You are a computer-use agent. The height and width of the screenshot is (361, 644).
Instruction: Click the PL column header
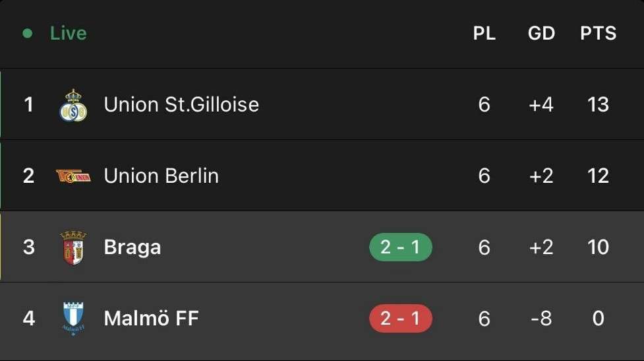click(x=484, y=34)
